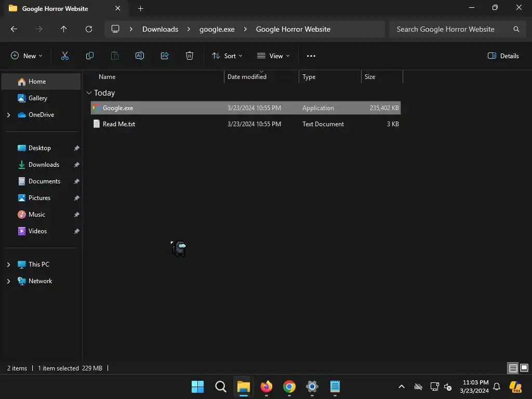Image resolution: width=532 pixels, height=399 pixels.
Task: Open the New item dropdown
Action: click(x=26, y=56)
